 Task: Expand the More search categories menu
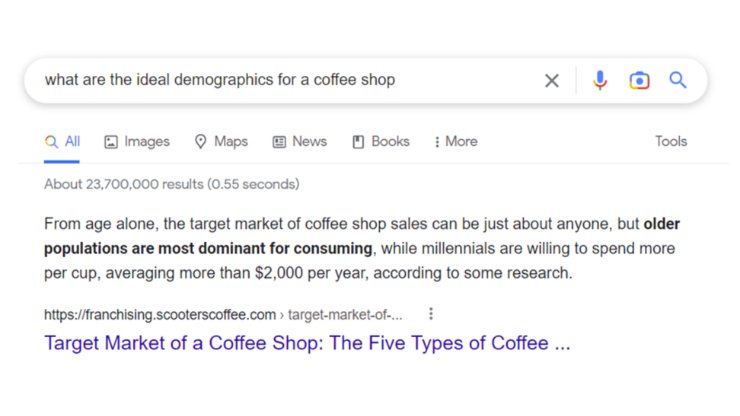click(456, 141)
